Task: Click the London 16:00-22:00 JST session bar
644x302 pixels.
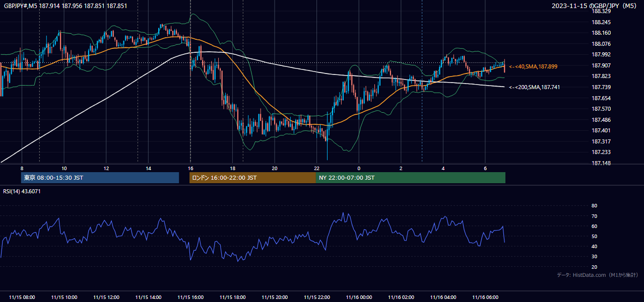Action: point(252,178)
